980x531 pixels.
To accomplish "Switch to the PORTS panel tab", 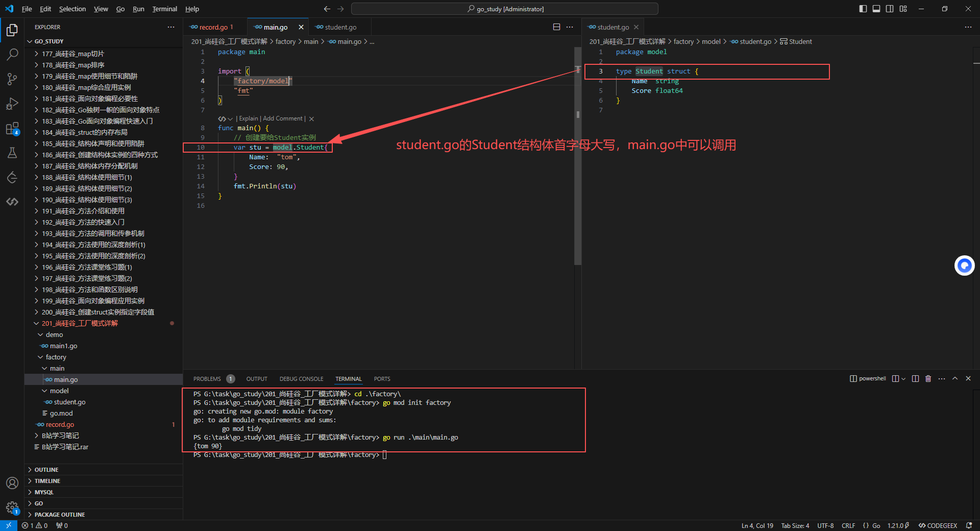I will [x=382, y=379].
